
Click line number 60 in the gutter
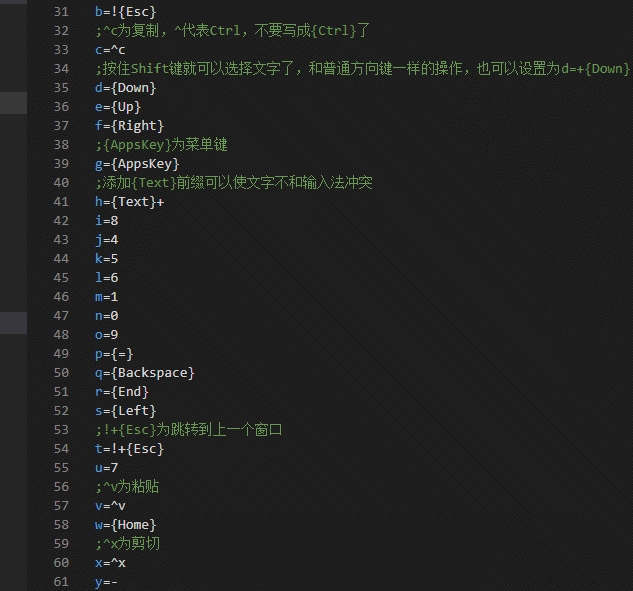click(x=61, y=562)
